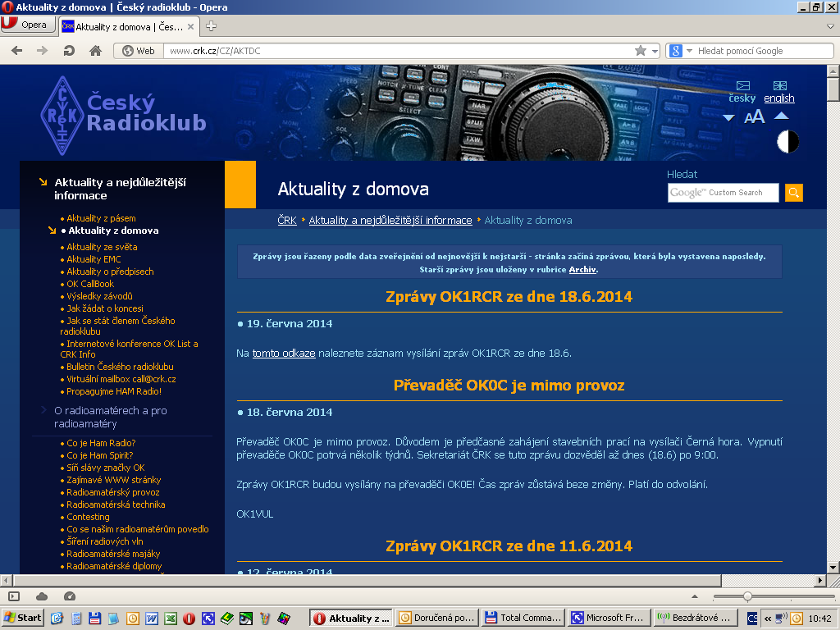Open Aktuality z pásem menu item
The height and width of the screenshot is (630, 840).
(101, 218)
